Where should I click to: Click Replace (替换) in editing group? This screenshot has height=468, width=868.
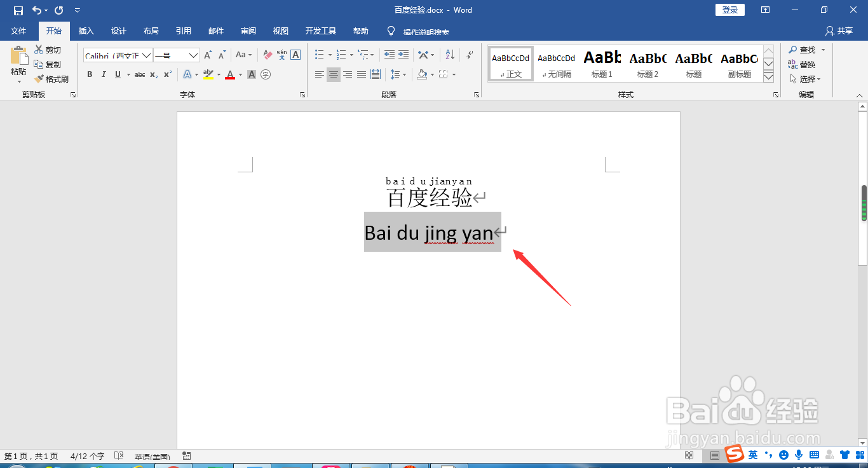[802, 64]
